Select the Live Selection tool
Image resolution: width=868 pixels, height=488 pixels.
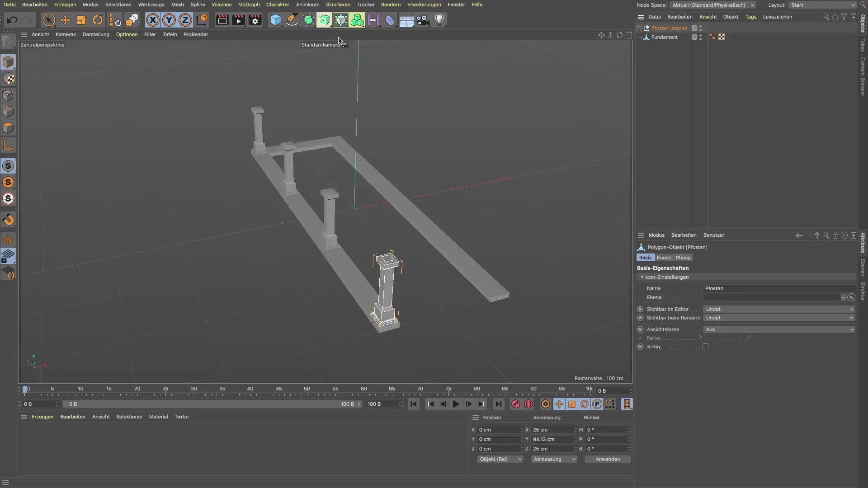(48, 20)
